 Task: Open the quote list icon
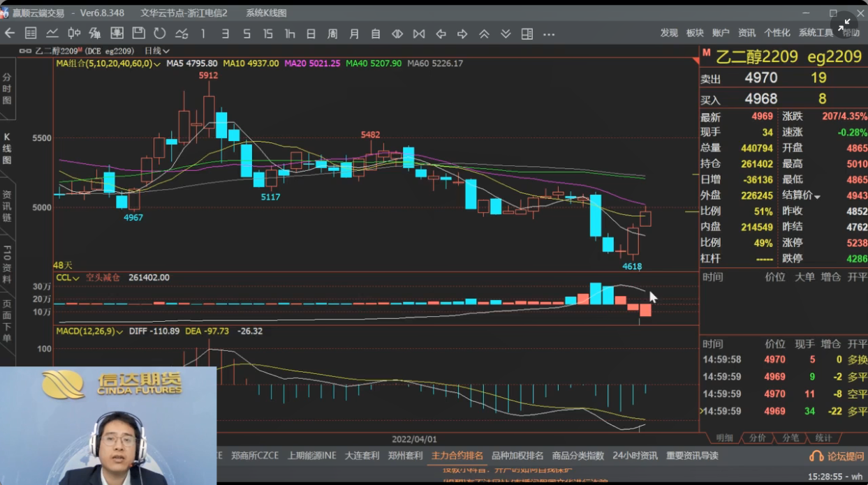click(x=31, y=33)
